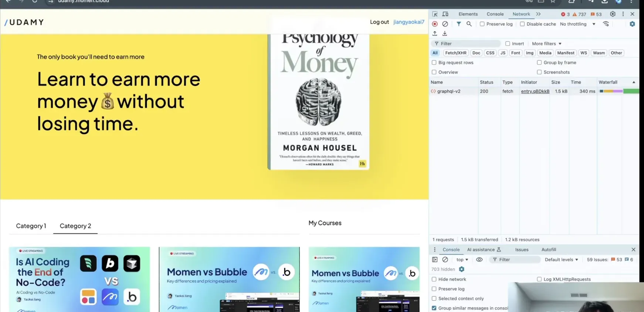
Task: Enable Preserve log in console settings
Action: [x=434, y=289]
